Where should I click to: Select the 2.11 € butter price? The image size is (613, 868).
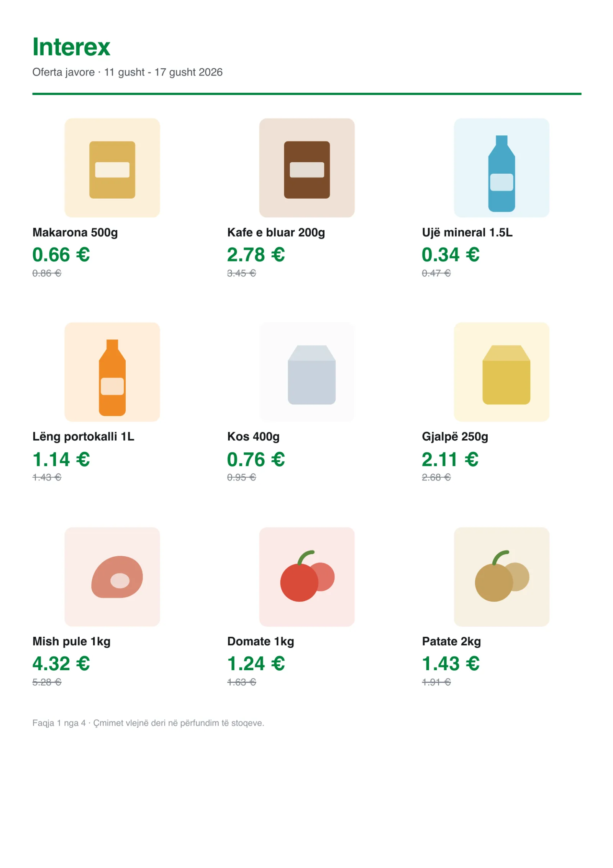(450, 459)
